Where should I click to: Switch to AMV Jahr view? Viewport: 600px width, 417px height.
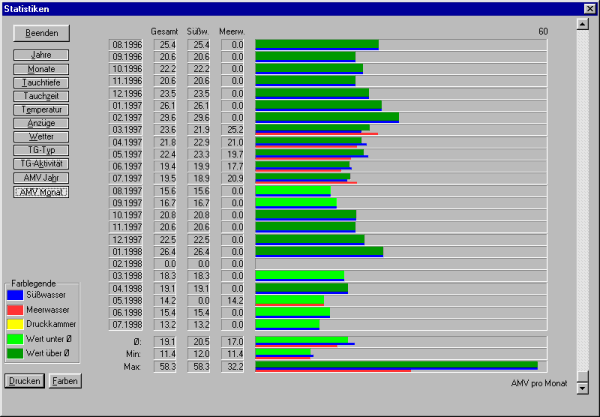pos(42,177)
